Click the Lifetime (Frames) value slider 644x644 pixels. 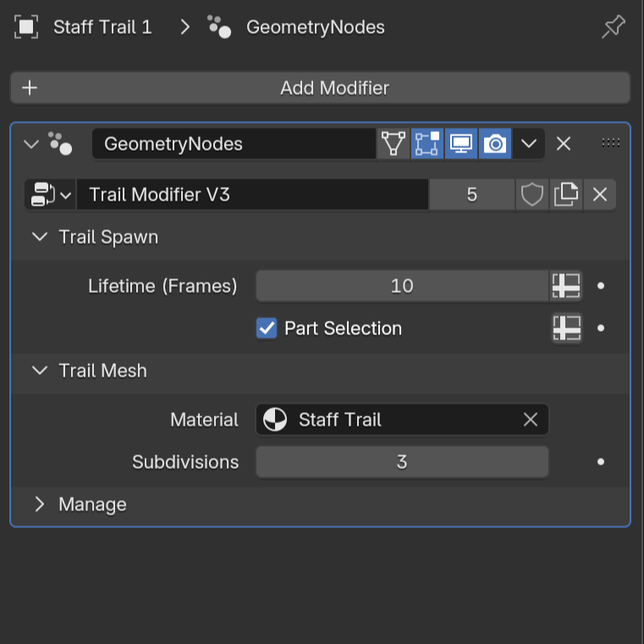pyautogui.click(x=402, y=286)
